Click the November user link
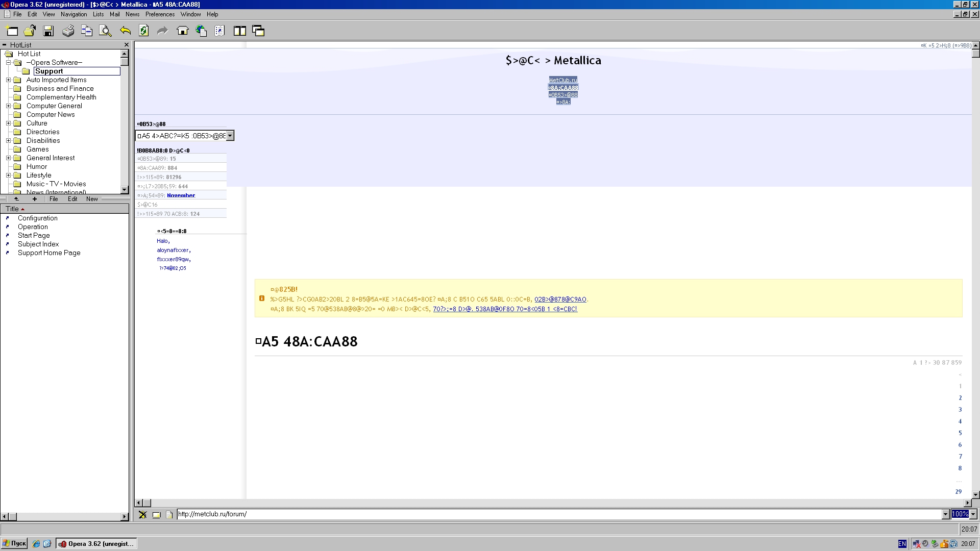The width and height of the screenshot is (980, 551). (181, 195)
